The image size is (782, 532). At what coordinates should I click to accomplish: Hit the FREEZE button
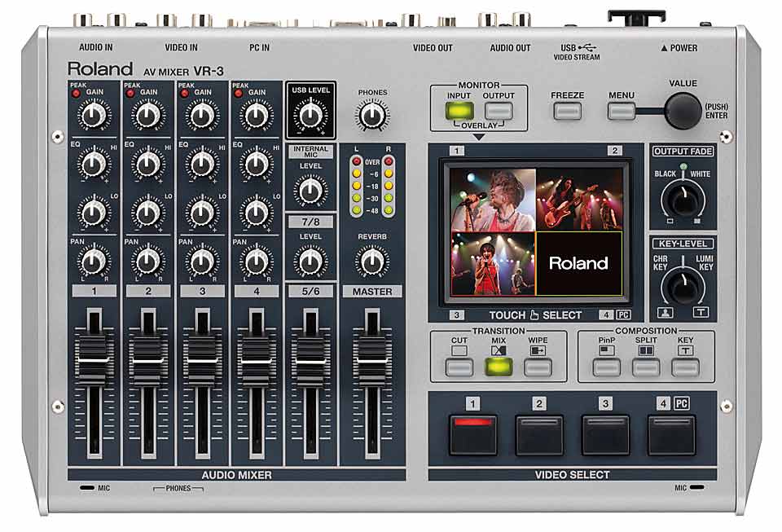pos(567,111)
